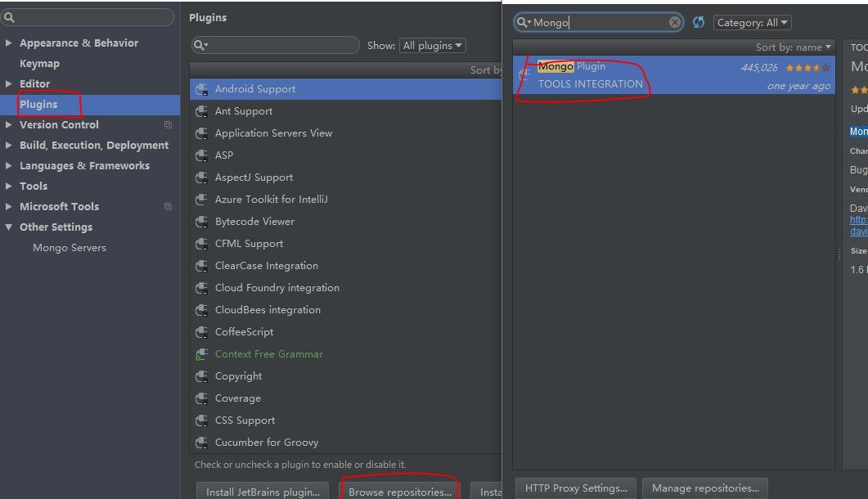Click the refresh repositories icon
868x499 pixels.
(699, 23)
